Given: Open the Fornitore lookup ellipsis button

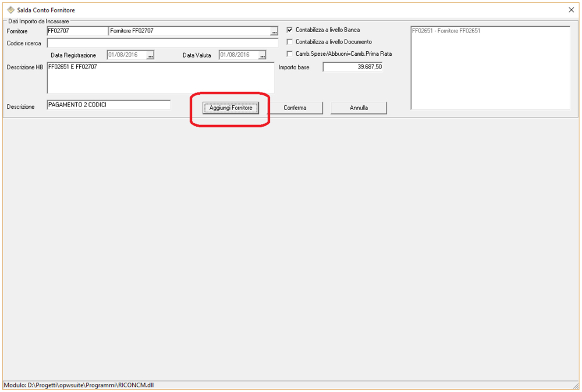Looking at the screenshot, I should pyautogui.click(x=274, y=31).
